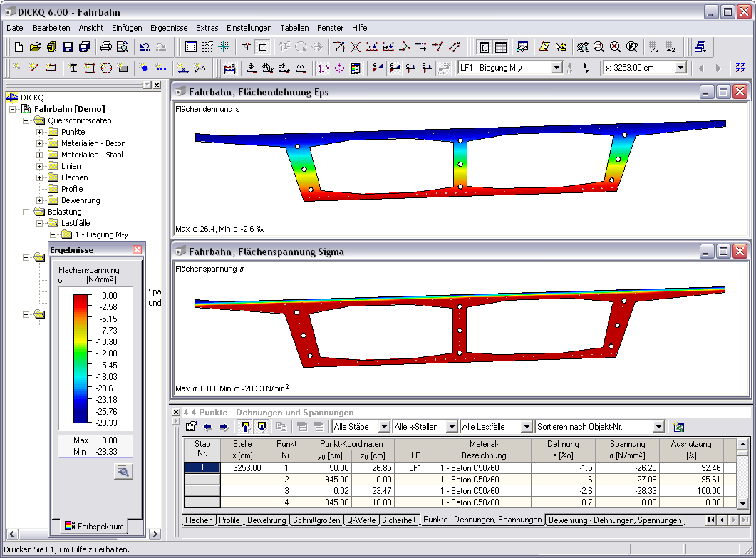Select the Q-Werte table tab
Screen dimensions: 756x558
click(x=361, y=520)
